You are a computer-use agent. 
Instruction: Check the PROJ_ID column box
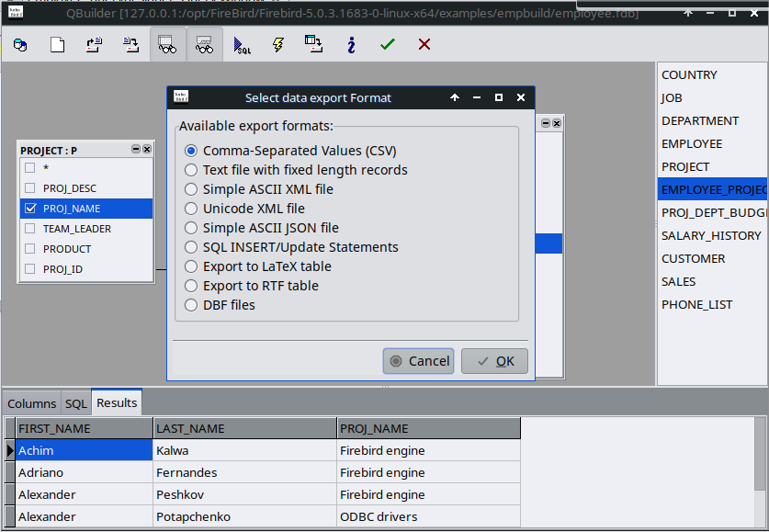click(30, 269)
